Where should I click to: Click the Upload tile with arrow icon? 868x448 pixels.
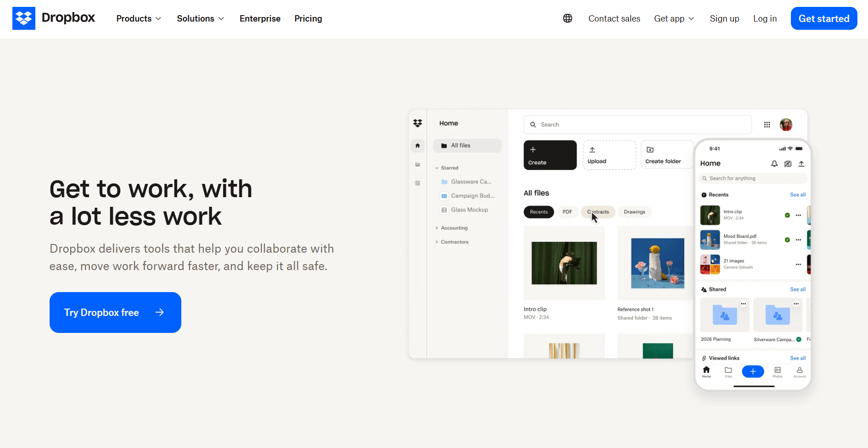click(x=609, y=155)
